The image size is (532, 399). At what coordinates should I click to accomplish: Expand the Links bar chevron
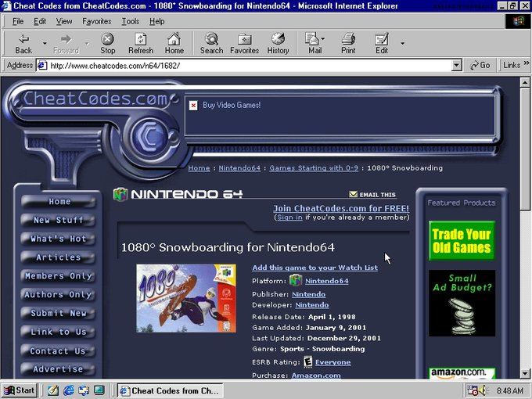(527, 63)
